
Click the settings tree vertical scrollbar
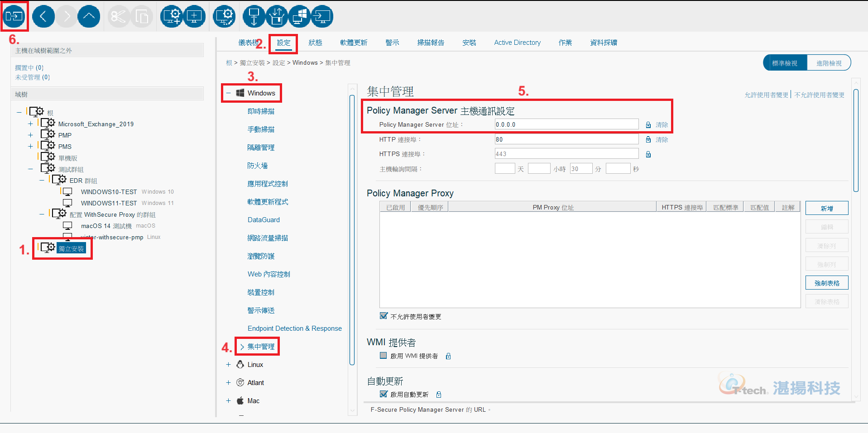point(352,229)
